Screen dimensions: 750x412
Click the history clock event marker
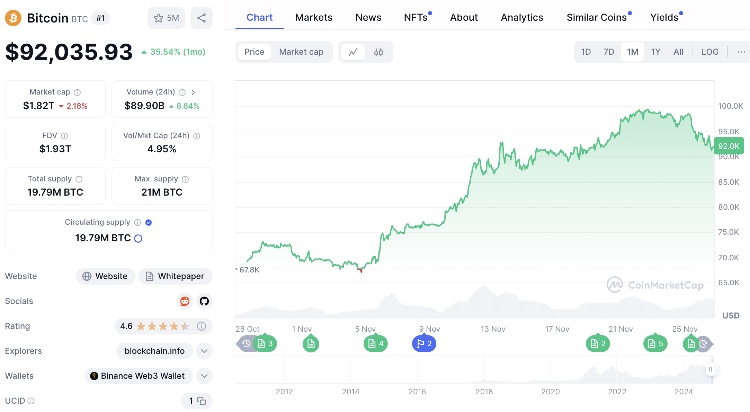[246, 344]
